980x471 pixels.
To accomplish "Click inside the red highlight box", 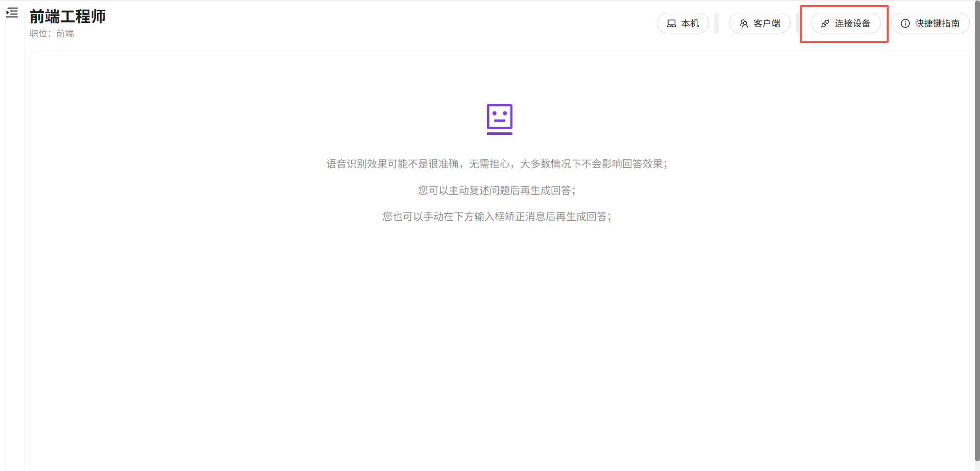I will [844, 23].
